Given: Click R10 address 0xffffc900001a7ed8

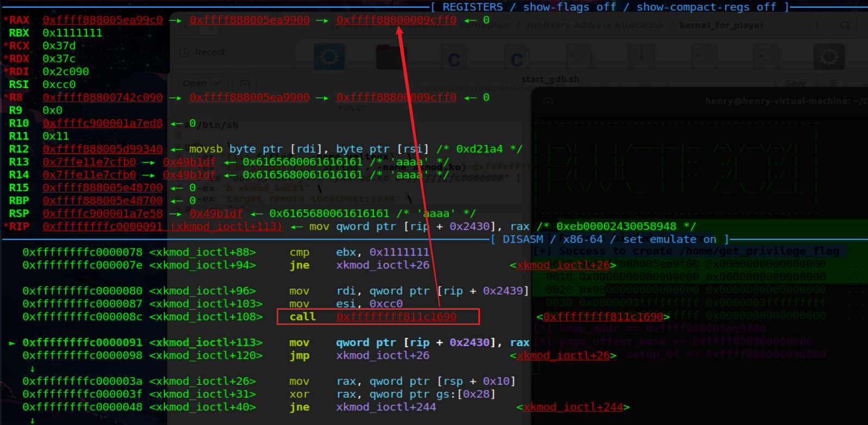Looking at the screenshot, I should click(103, 123).
